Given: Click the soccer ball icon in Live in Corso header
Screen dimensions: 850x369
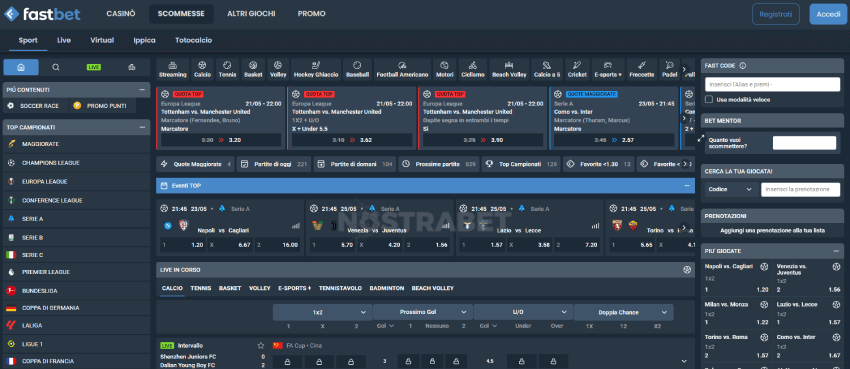Looking at the screenshot, I should click(687, 269).
